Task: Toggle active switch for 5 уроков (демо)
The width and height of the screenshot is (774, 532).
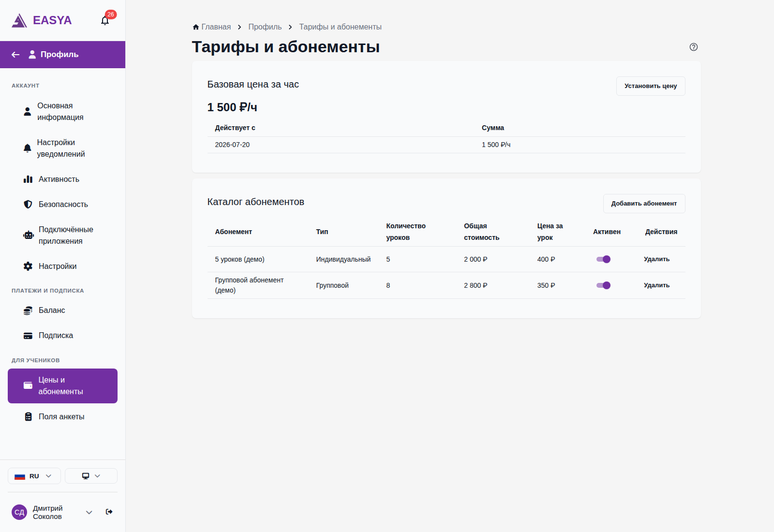Action: click(x=603, y=259)
